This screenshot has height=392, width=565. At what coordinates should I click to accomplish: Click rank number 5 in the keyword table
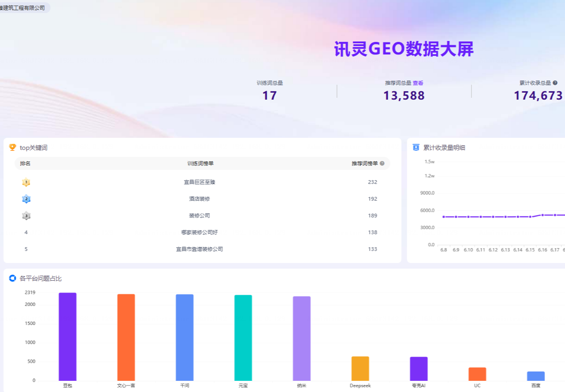pyautogui.click(x=26, y=249)
